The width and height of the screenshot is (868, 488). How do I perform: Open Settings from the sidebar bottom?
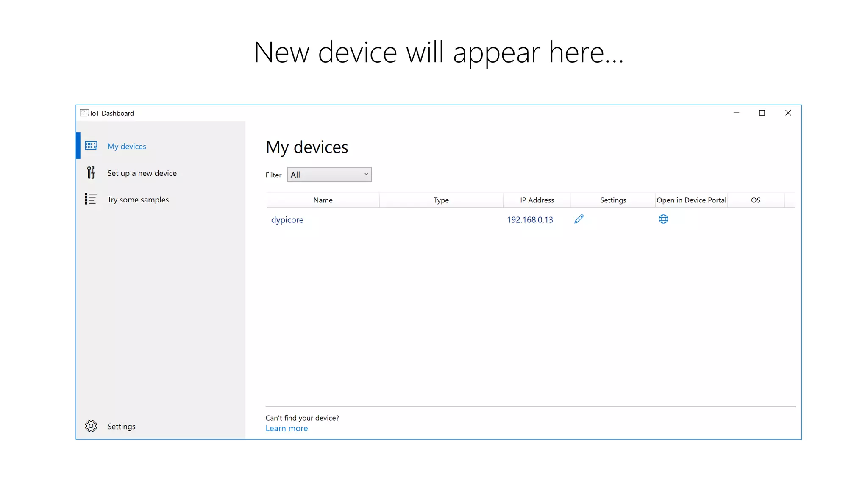121,426
